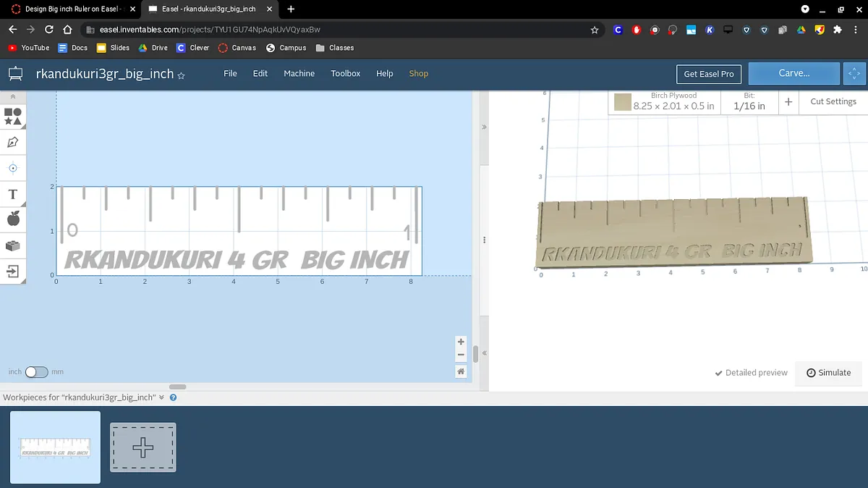Screen dimensions: 868x488
Task: Click the zoom in plus button
Action: point(461,342)
